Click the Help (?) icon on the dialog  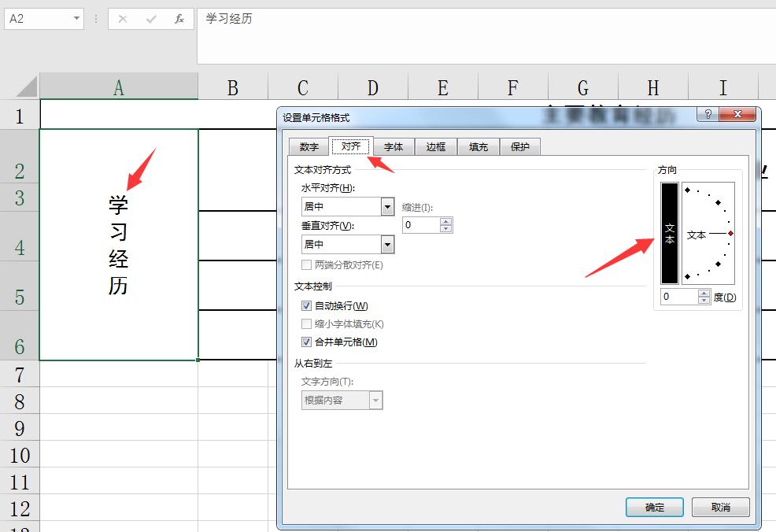pos(709,113)
